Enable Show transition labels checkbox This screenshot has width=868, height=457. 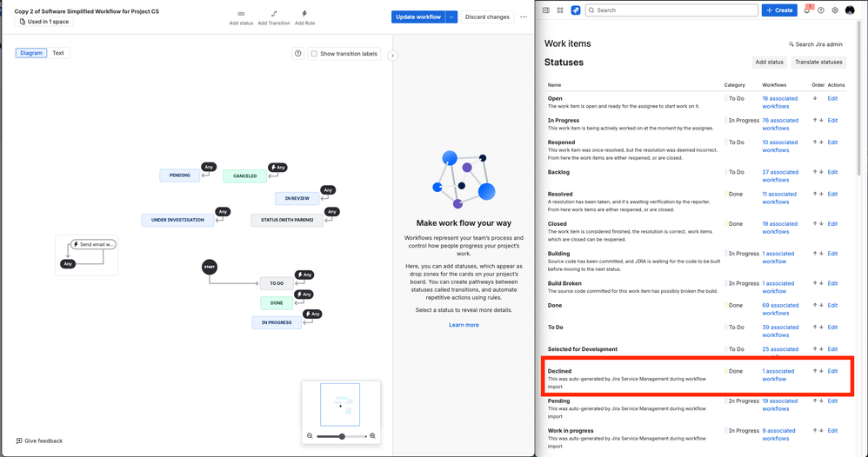(315, 54)
